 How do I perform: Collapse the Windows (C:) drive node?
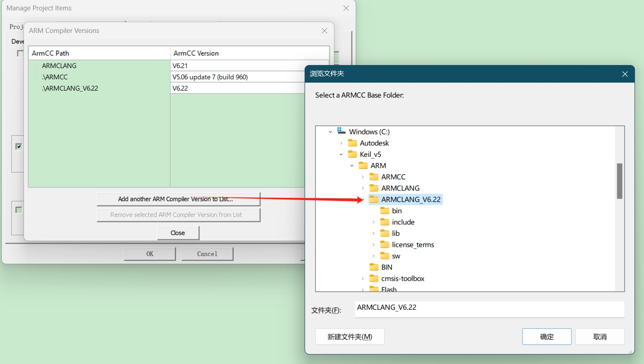[x=330, y=132]
